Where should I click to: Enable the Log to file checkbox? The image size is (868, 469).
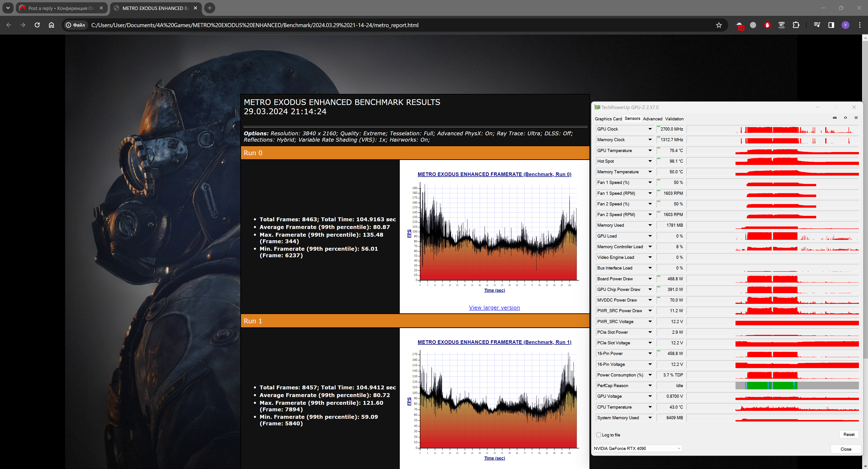coord(599,435)
